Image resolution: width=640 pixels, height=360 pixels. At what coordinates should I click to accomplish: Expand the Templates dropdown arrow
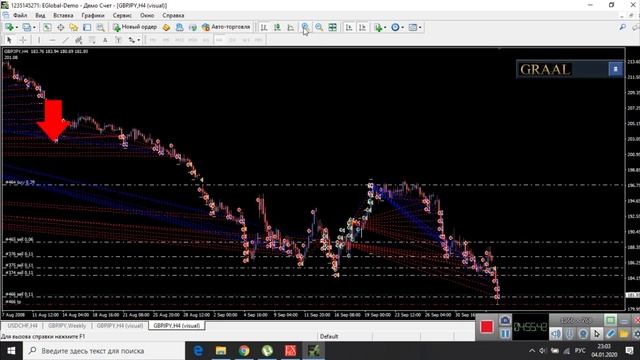click(x=420, y=27)
